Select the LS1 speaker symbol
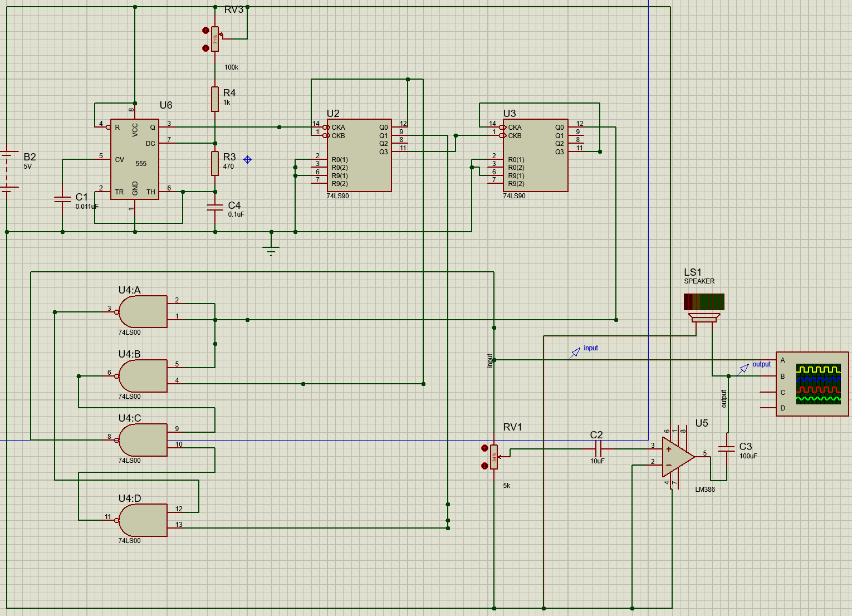 click(x=704, y=307)
